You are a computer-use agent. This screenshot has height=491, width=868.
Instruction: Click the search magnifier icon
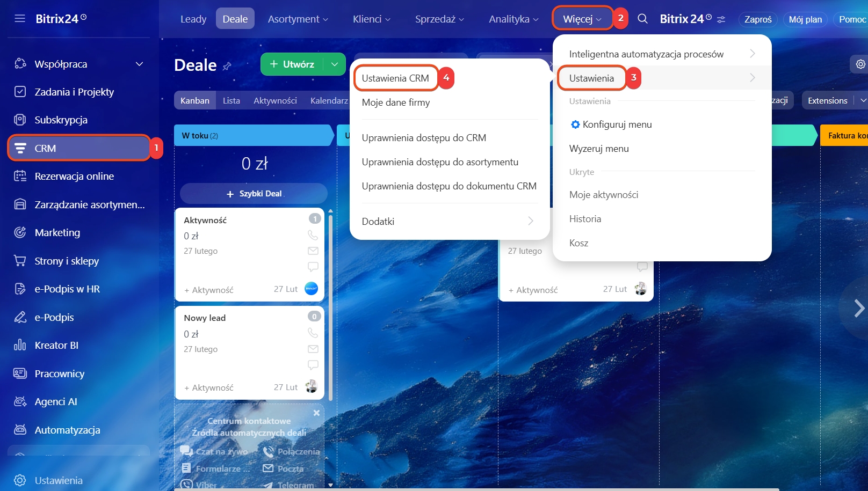click(x=642, y=19)
